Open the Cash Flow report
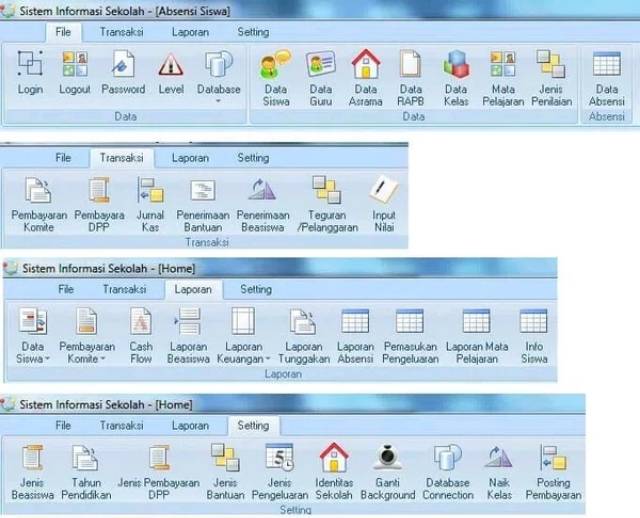This screenshot has width=640, height=518. pyautogui.click(x=142, y=323)
